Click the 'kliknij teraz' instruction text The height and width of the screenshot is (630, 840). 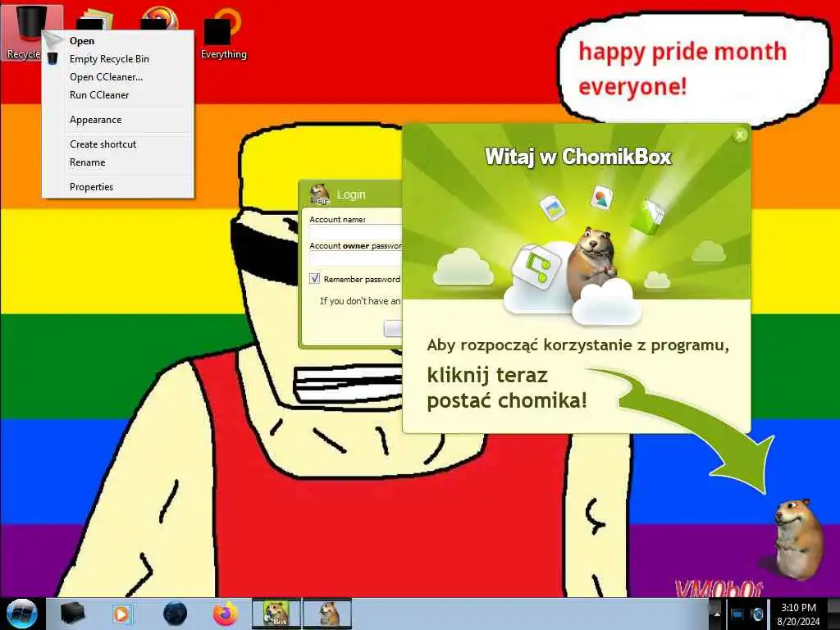[x=487, y=375]
